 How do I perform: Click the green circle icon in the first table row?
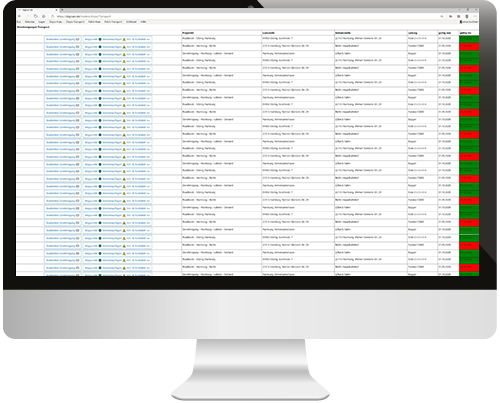(x=100, y=39)
